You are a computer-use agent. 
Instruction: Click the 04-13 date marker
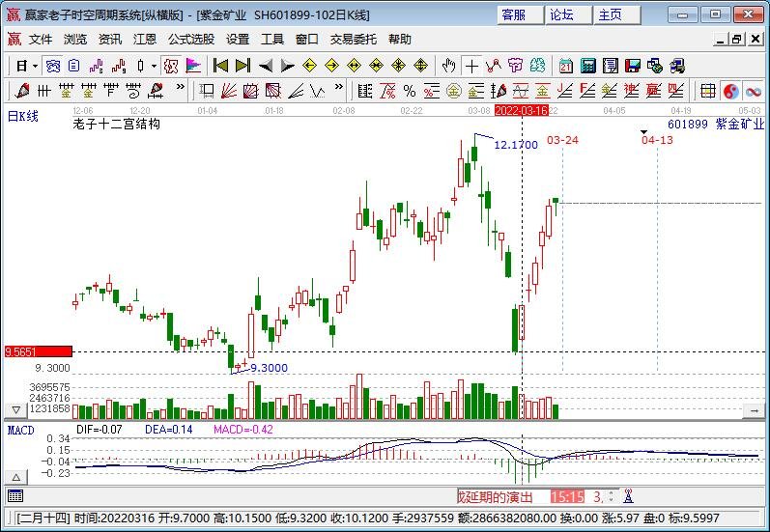(x=657, y=140)
